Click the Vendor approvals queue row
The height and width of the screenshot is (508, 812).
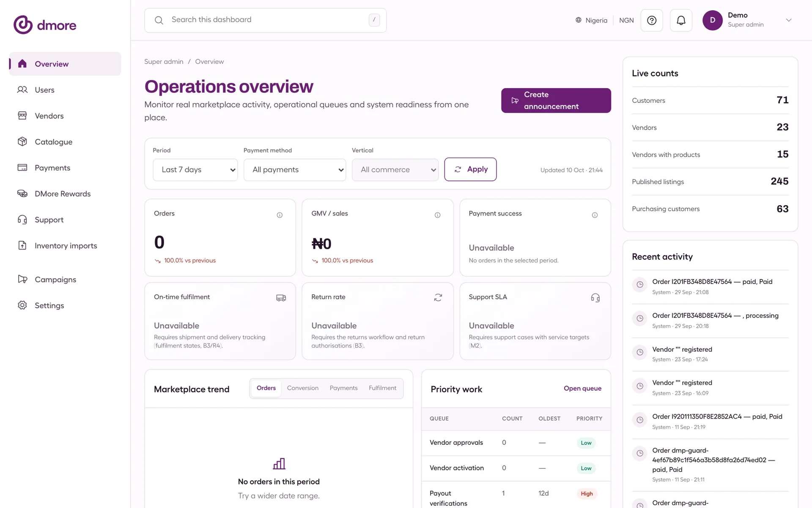(x=516, y=443)
